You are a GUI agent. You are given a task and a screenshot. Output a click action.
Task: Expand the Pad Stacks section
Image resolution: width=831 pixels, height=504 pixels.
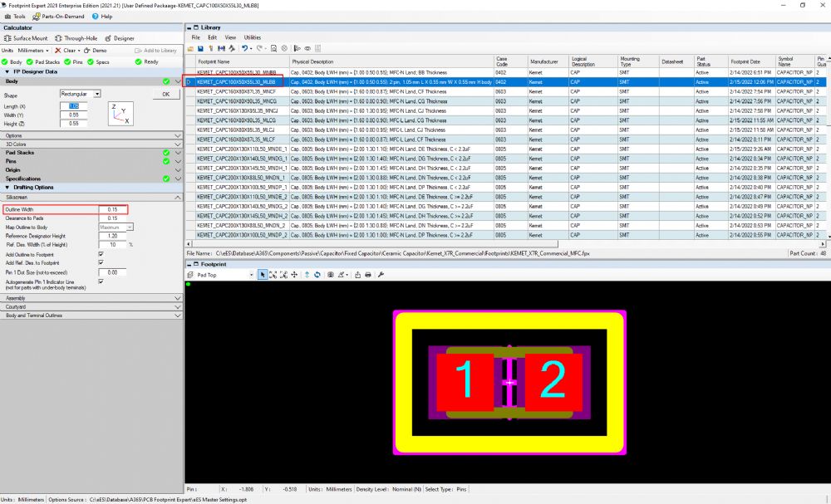(178, 153)
